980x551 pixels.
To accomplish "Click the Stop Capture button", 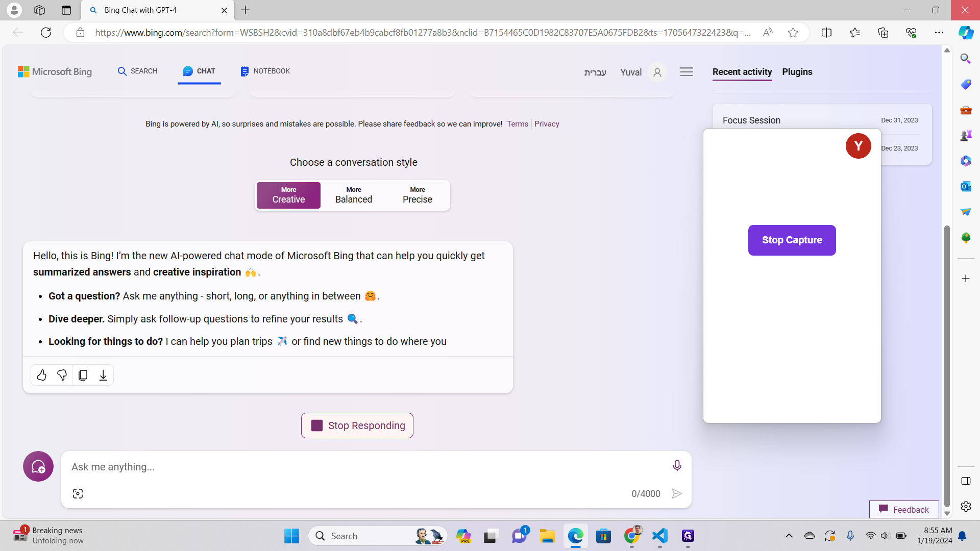I will (792, 240).
